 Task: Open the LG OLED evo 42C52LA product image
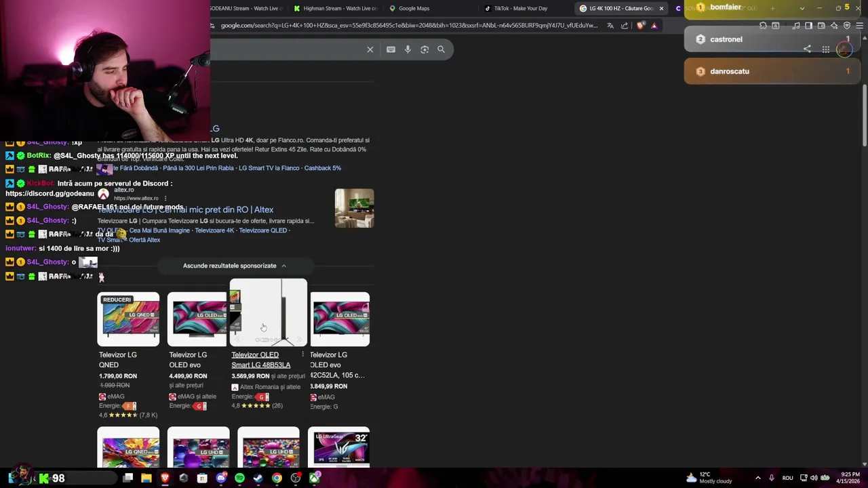pyautogui.click(x=340, y=319)
